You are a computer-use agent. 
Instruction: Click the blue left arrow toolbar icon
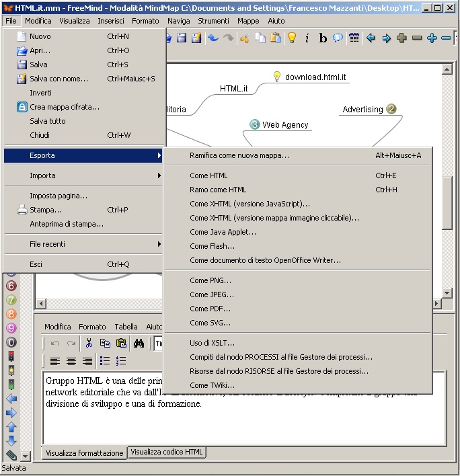tap(371, 38)
